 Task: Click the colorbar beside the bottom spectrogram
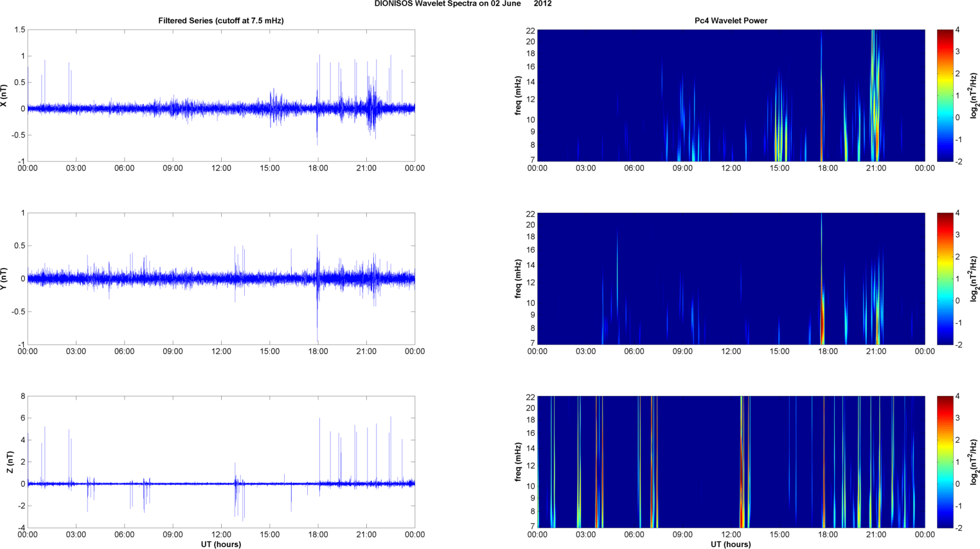tap(945, 462)
